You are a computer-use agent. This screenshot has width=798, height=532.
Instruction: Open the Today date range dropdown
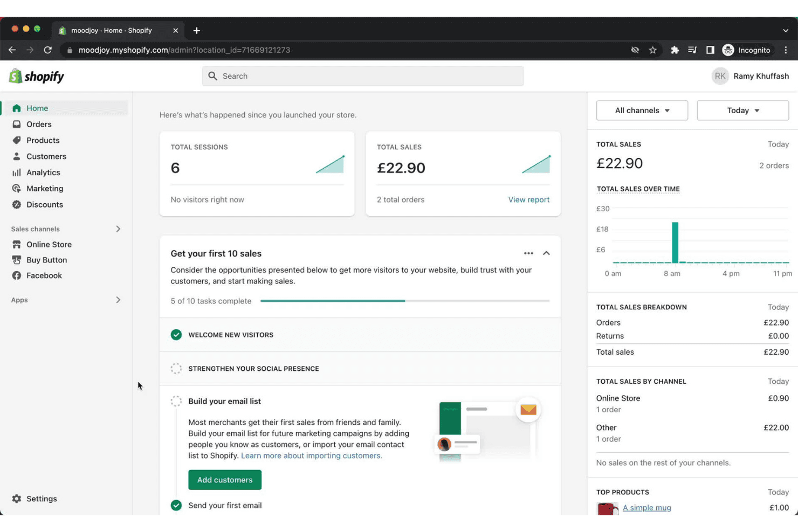(x=742, y=110)
